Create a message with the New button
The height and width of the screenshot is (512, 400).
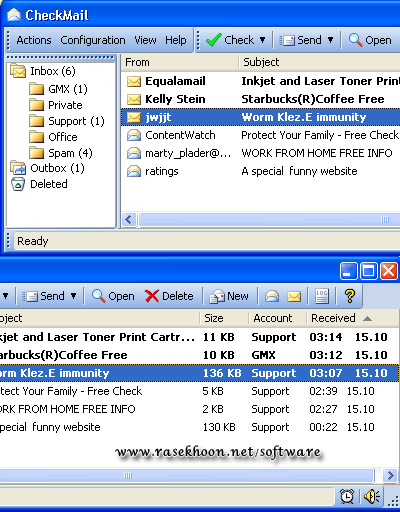[x=229, y=296]
